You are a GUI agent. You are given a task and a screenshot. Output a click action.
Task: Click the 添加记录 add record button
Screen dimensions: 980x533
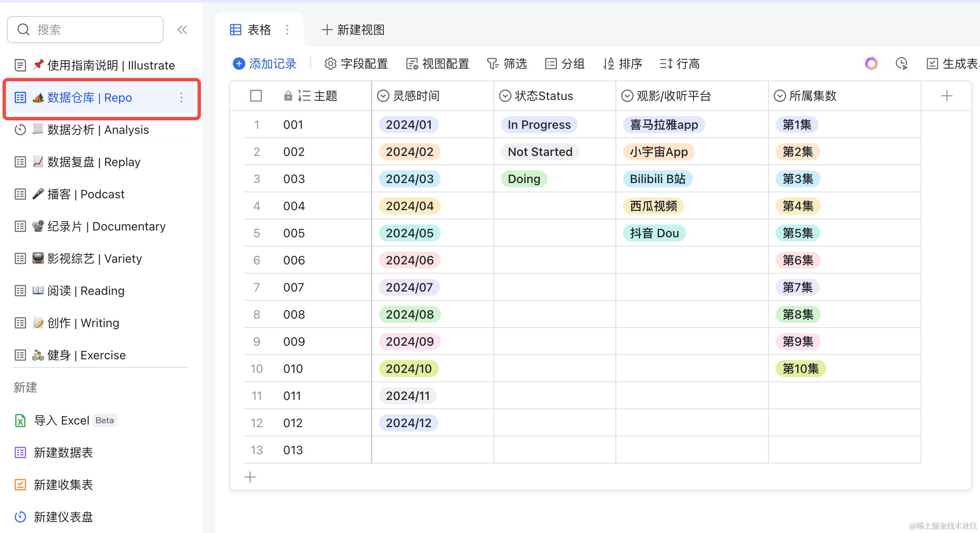pos(264,64)
